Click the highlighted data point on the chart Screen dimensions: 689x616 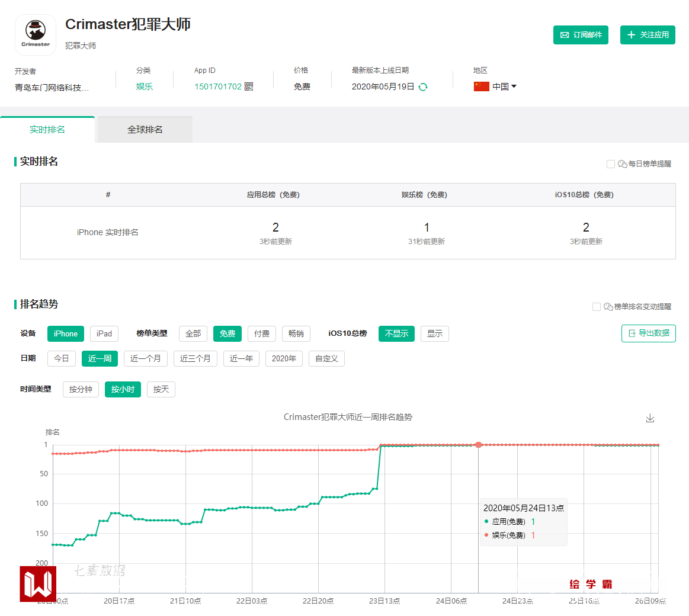click(479, 445)
